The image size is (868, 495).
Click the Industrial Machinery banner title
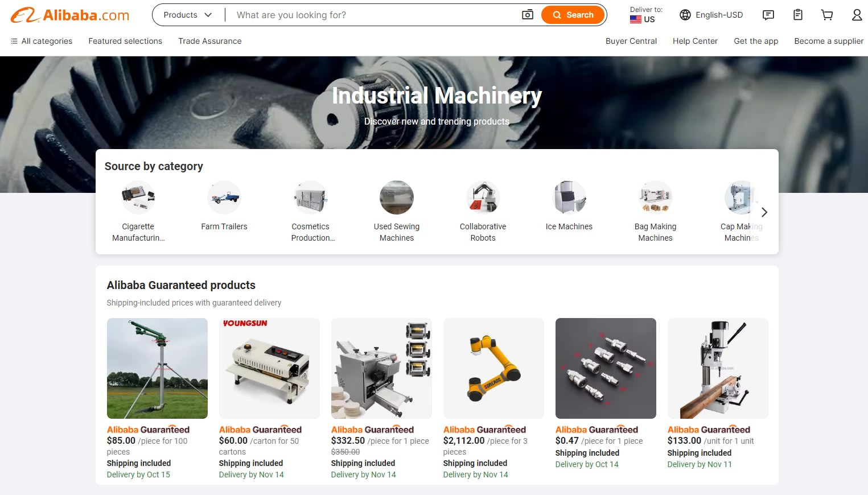click(437, 96)
